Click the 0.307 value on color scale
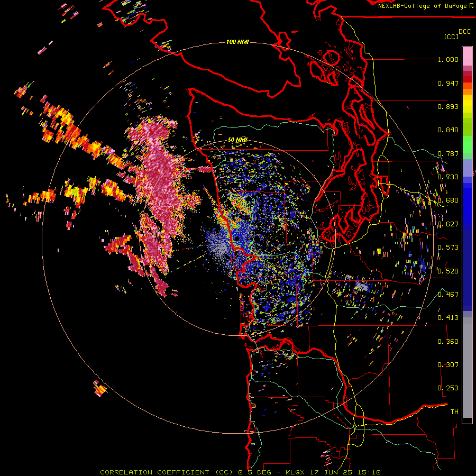 [x=448, y=365]
